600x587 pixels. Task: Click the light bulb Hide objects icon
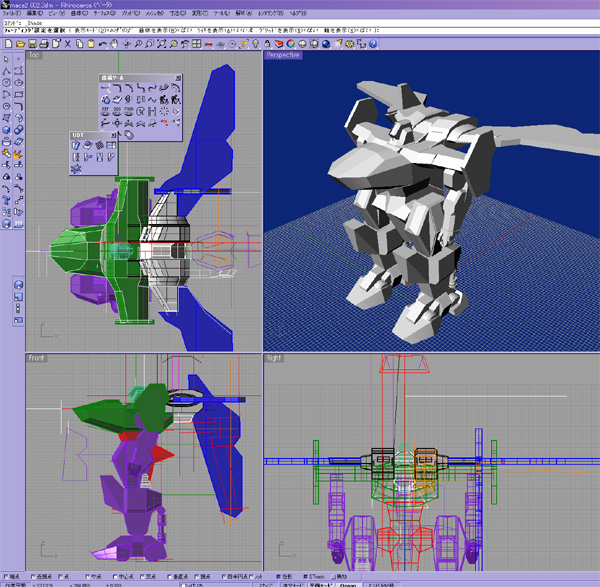256,44
